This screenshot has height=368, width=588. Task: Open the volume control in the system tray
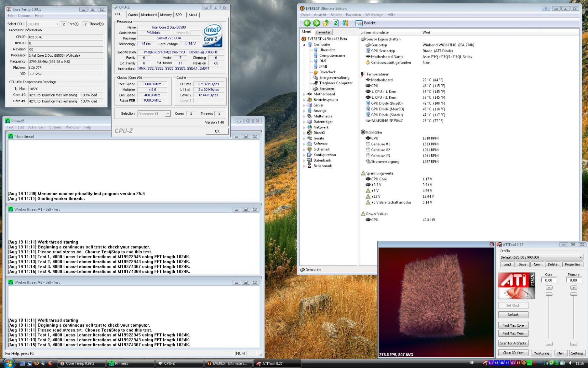tap(570, 363)
